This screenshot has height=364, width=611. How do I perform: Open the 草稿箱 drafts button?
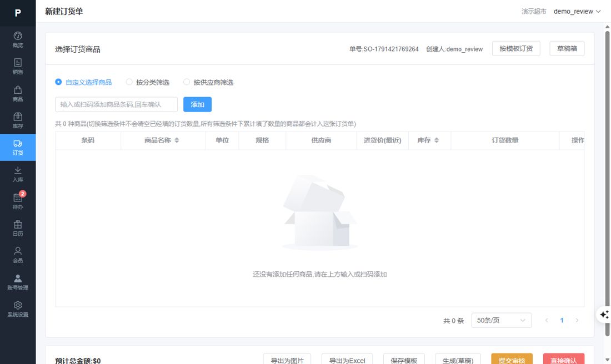click(x=567, y=49)
